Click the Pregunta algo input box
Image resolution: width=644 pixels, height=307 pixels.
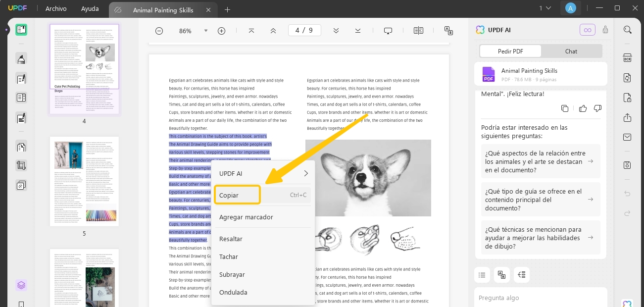pyautogui.click(x=541, y=298)
